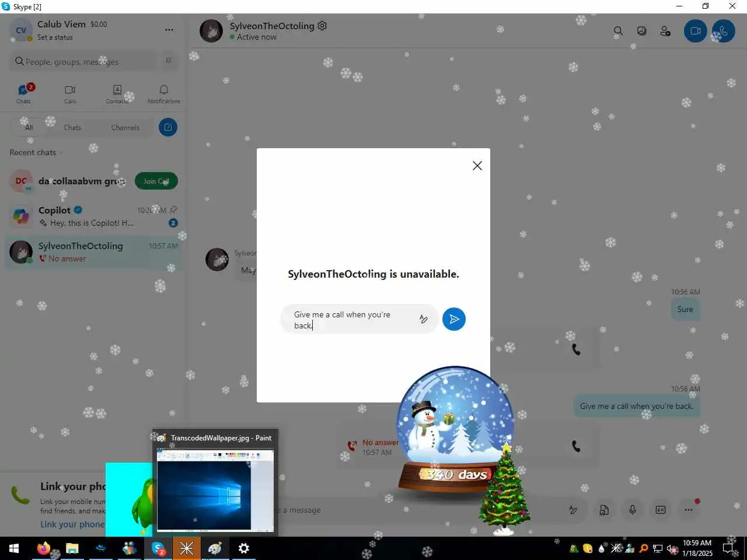Click the sent 'Give me a call' chat bubble
Viewport: 747px width, 560px height.
pyautogui.click(x=637, y=406)
